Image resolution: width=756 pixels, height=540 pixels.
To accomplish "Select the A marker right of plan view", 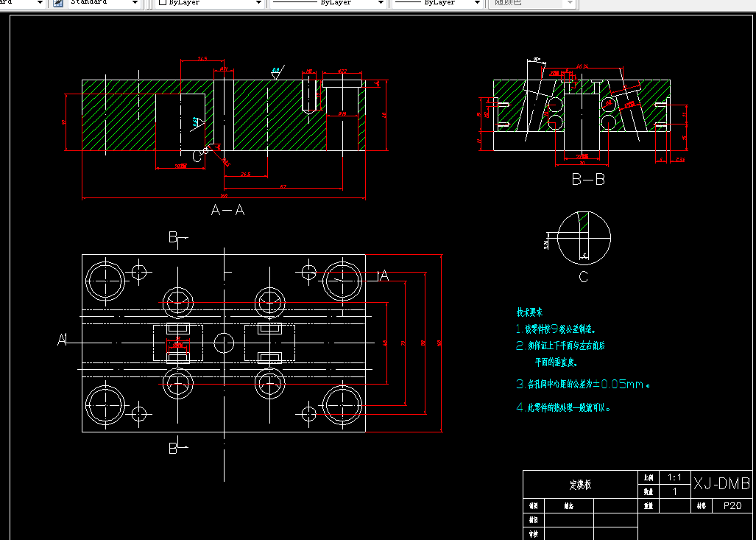I will click(384, 276).
